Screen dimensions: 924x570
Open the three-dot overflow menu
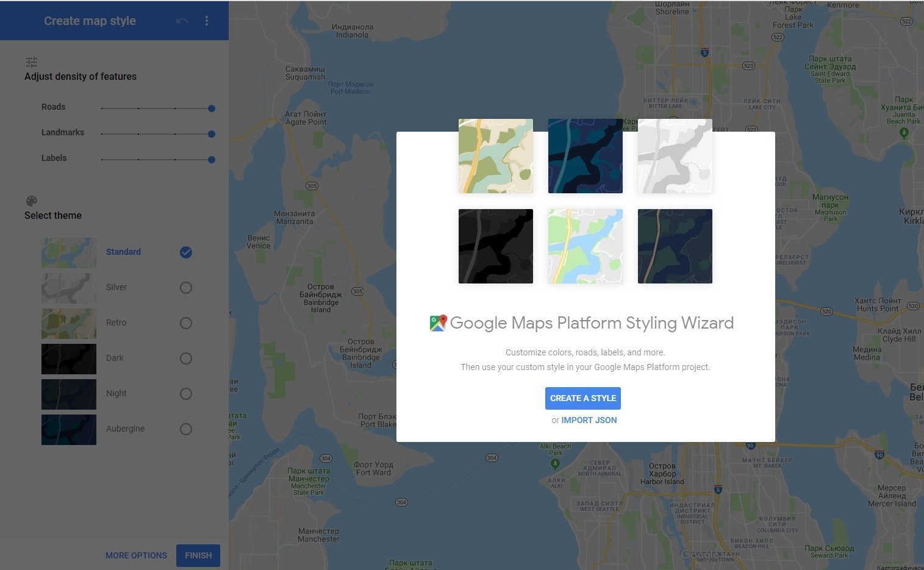[x=207, y=21]
